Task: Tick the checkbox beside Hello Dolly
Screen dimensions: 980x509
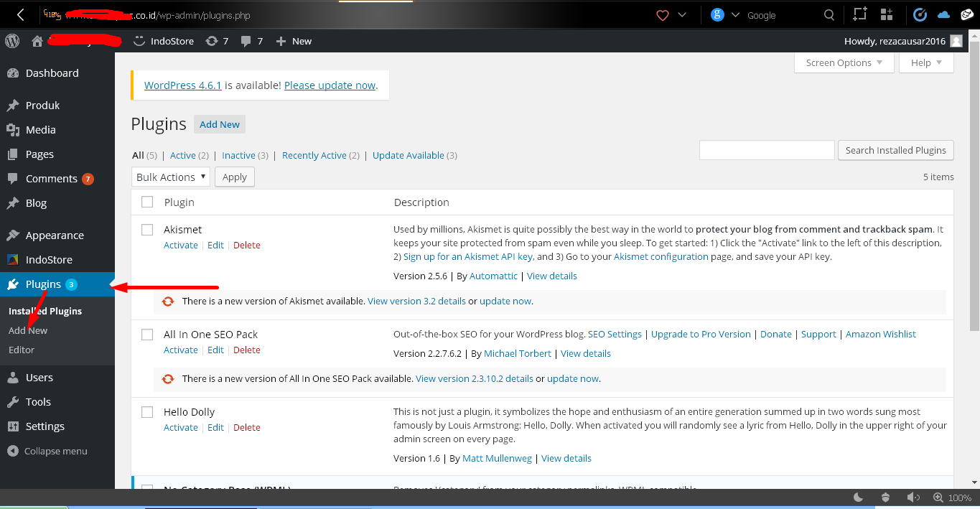Action: click(x=147, y=412)
